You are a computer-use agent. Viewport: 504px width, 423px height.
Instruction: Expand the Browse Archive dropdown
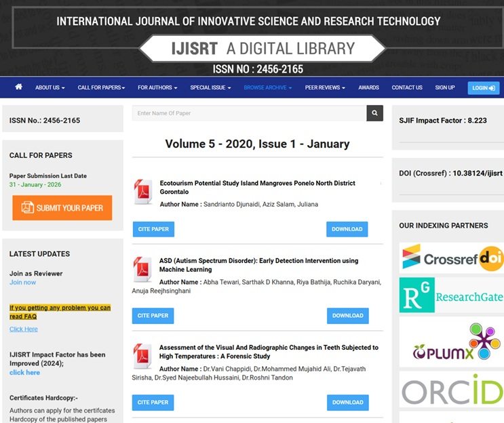point(267,88)
